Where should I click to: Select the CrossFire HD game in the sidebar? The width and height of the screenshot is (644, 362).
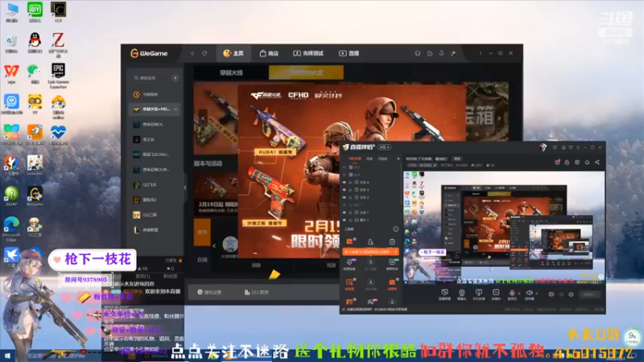[x=155, y=109]
